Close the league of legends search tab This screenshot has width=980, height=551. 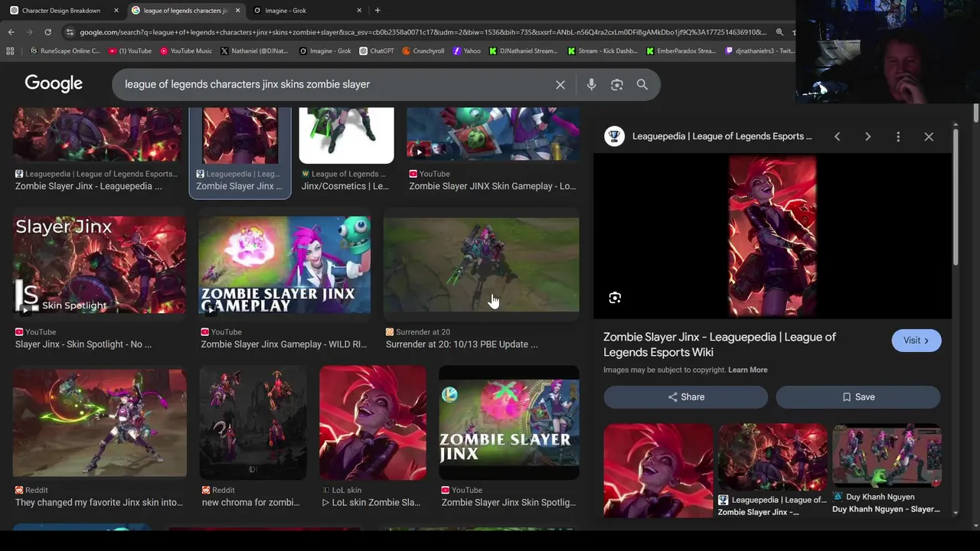[237, 11]
